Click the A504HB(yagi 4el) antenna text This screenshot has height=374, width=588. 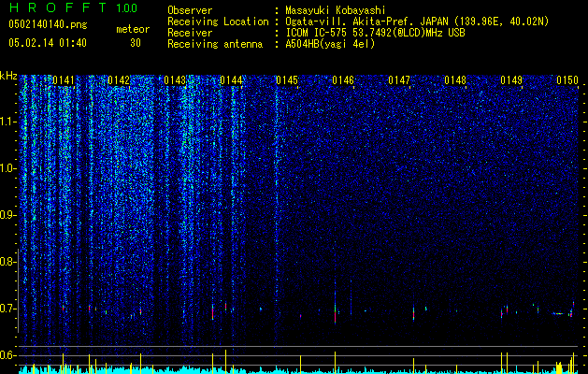pyautogui.click(x=330, y=44)
